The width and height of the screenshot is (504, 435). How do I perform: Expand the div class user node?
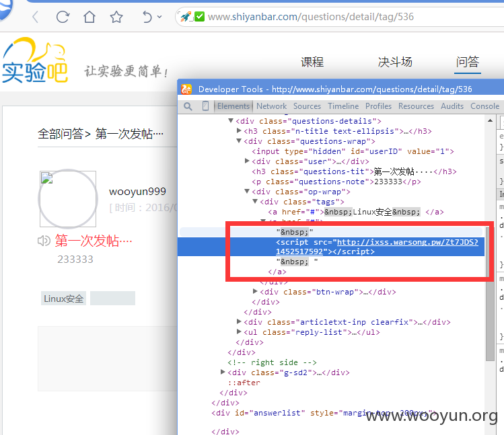247,161
